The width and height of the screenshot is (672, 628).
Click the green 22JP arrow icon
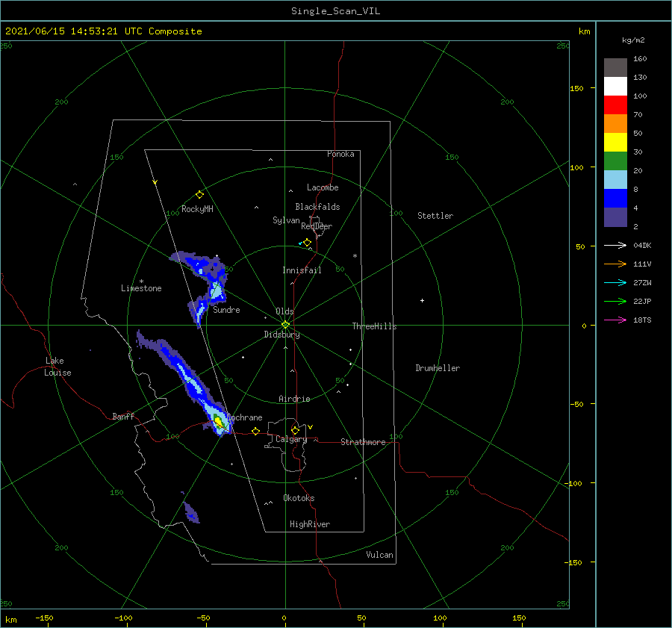tap(615, 302)
